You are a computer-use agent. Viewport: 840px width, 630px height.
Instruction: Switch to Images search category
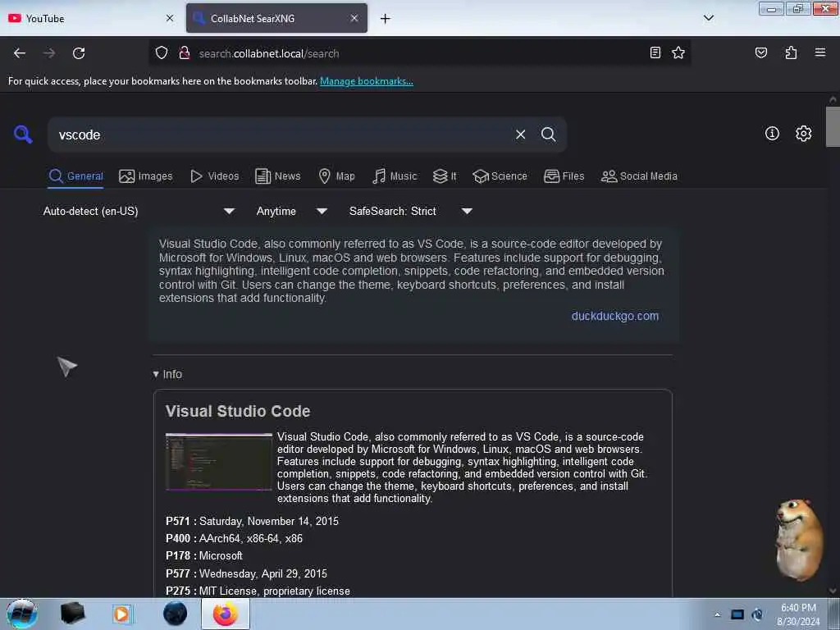[x=146, y=176]
